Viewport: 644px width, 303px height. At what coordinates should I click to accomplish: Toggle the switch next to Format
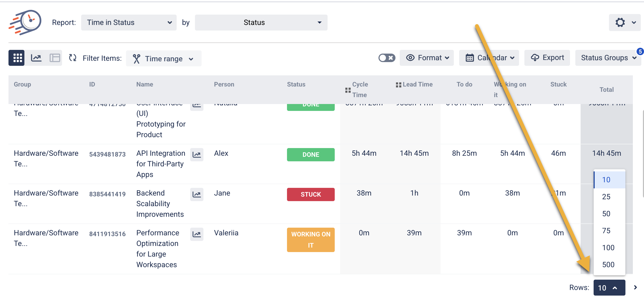click(x=387, y=58)
